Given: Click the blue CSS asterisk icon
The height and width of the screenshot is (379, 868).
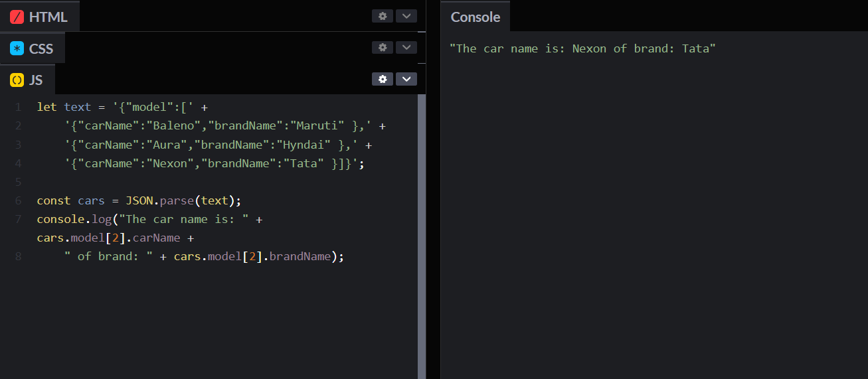Looking at the screenshot, I should [x=17, y=48].
